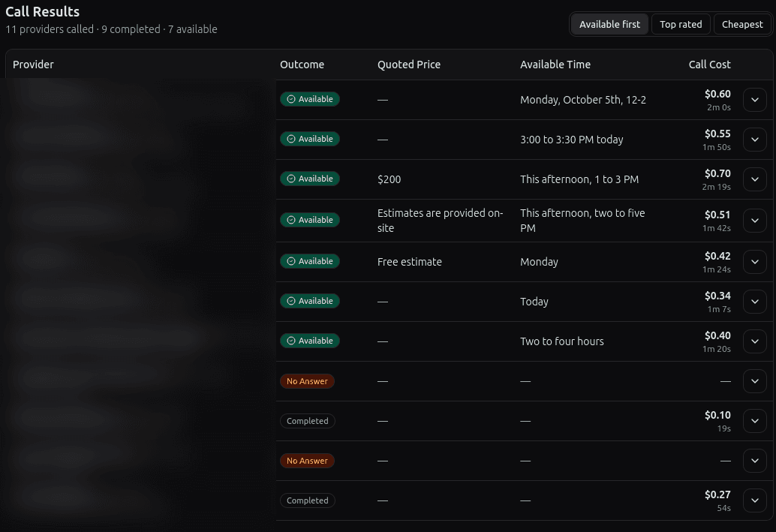The height and width of the screenshot is (532, 776).
Task: Expand the first No Answer row
Action: click(x=755, y=381)
